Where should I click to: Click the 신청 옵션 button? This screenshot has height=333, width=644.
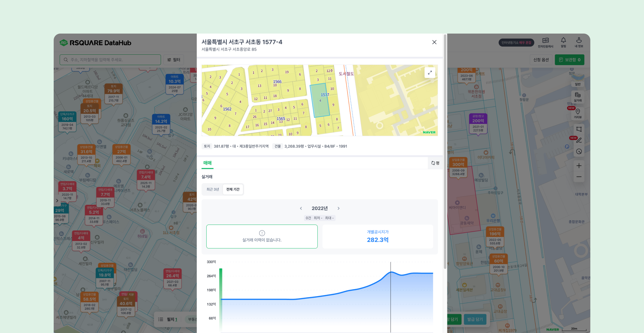541,60
